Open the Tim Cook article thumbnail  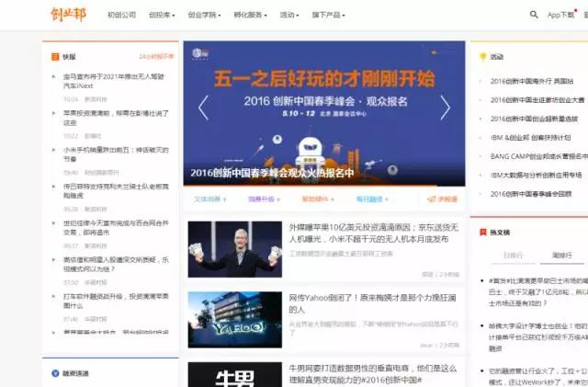point(235,249)
